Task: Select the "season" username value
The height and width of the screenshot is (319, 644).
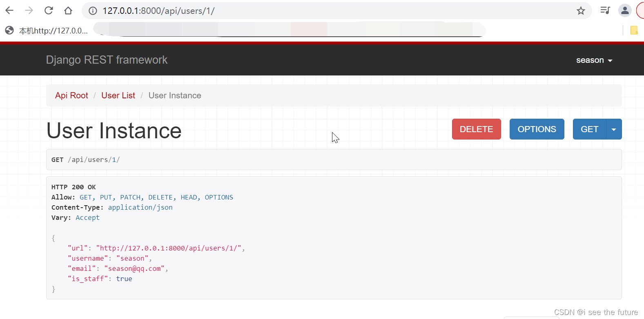Action: pos(132,258)
